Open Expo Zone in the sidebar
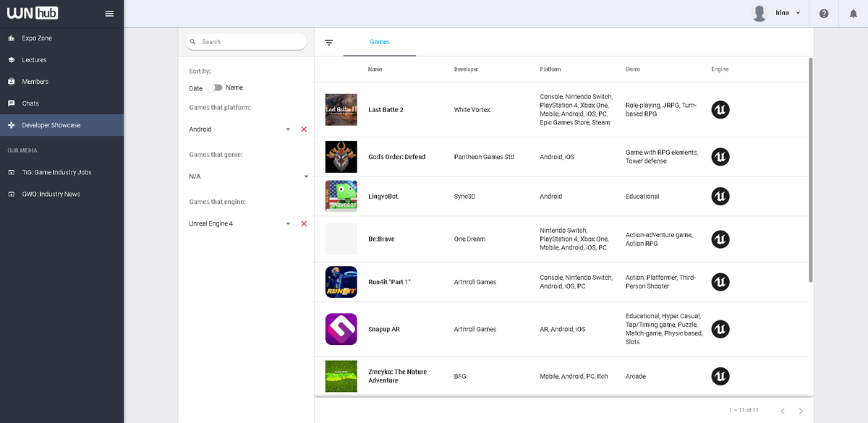The image size is (868, 423). tap(37, 38)
